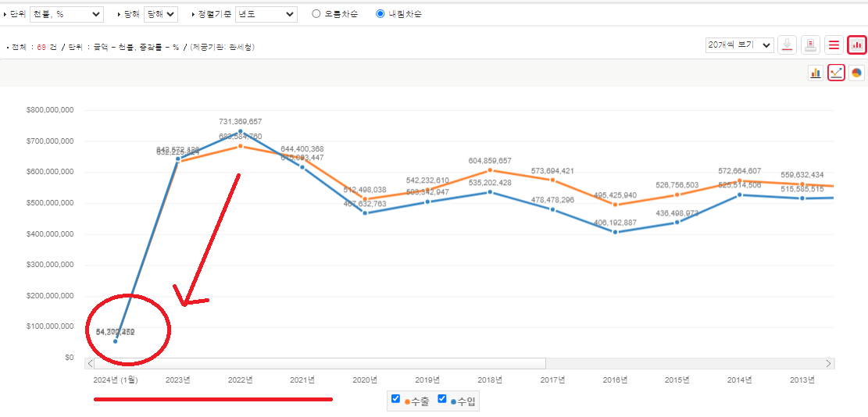Click right arrow of chart scrollbar
868x417 pixels.
point(829,363)
